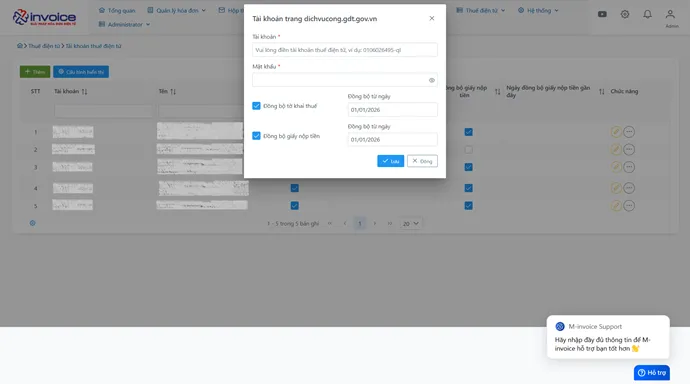Open page size dropdown showing 20
690x384 pixels.
[411, 223]
